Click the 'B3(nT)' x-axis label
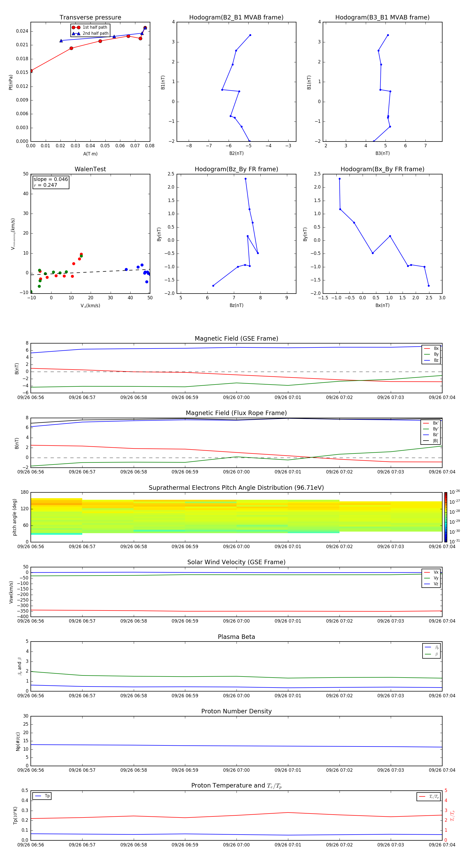The width and height of the screenshot is (473, 868). pyautogui.click(x=382, y=153)
